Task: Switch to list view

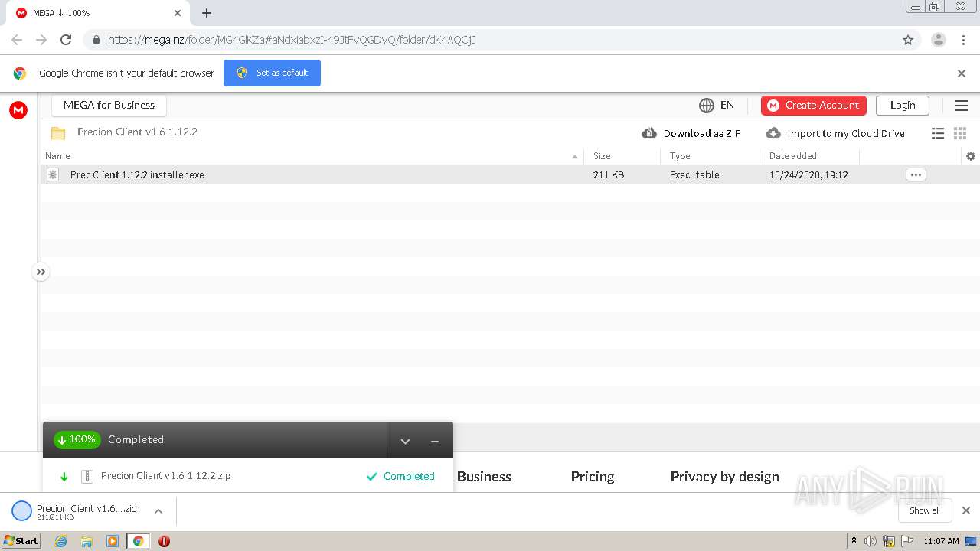Action: pyautogui.click(x=938, y=133)
